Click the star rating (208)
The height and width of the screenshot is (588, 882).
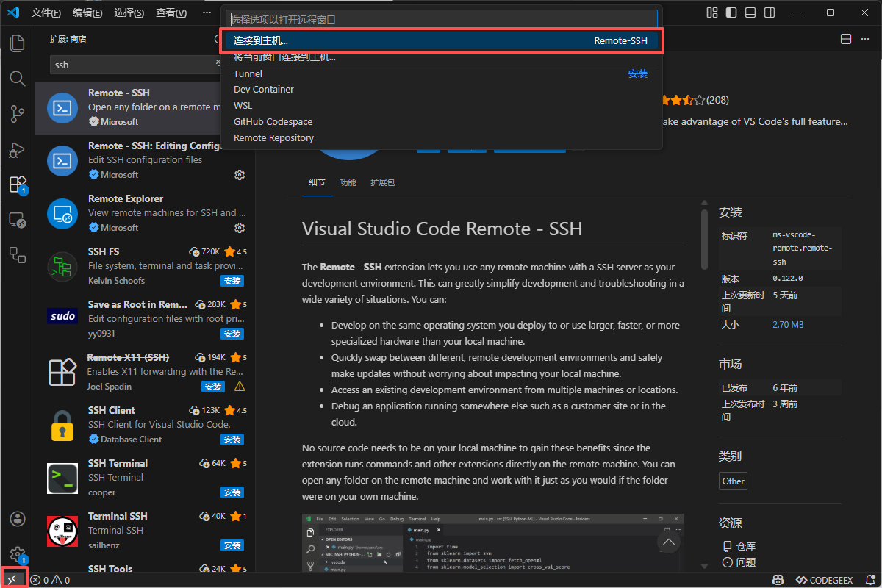tap(695, 100)
